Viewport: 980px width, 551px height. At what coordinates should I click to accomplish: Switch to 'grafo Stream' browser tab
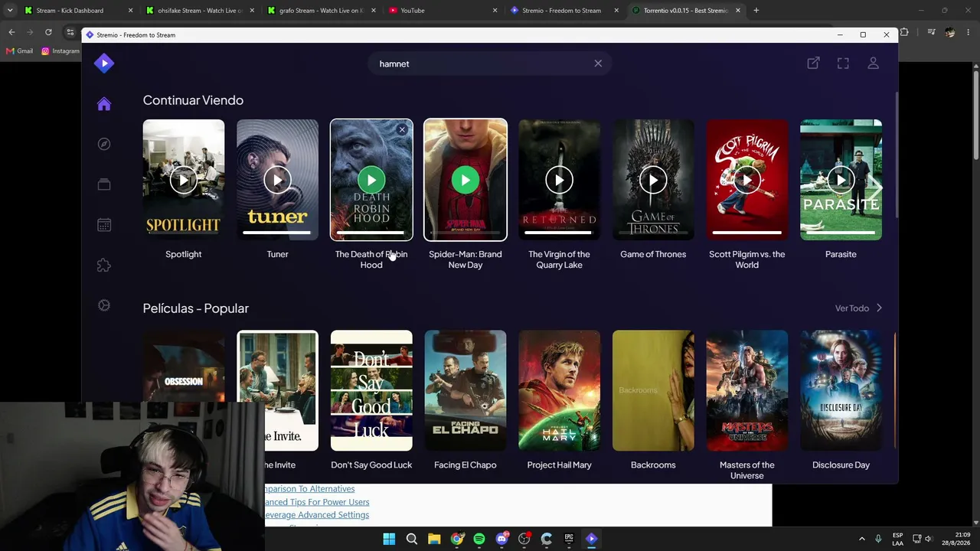pyautogui.click(x=320, y=11)
